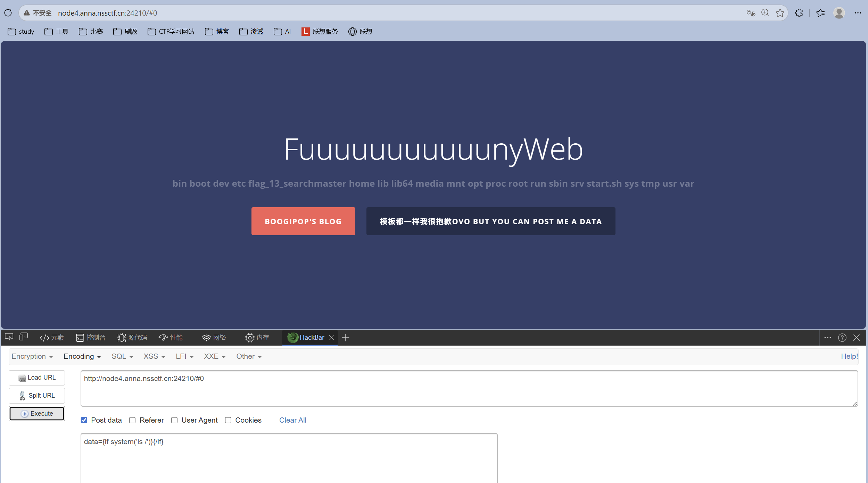Click the Split URL button
This screenshot has width=868, height=483.
pyautogui.click(x=37, y=396)
